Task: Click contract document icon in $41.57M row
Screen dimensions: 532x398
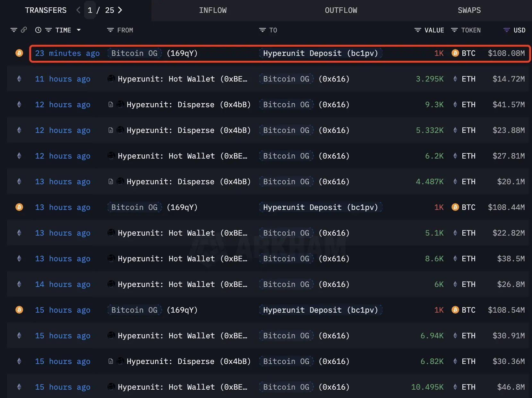Action: click(111, 105)
